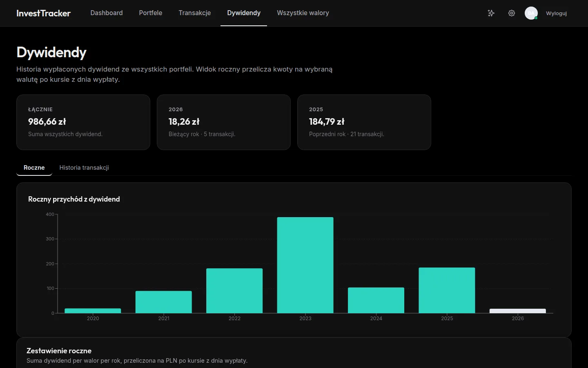Click the 2023 bar in the chart
Image resolution: width=588 pixels, height=368 pixels.
[x=305, y=265]
